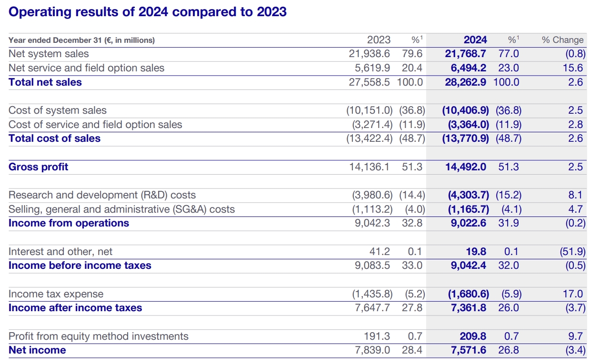The image size is (590, 364).
Task: Click the '2023' column header
Action: [379, 40]
